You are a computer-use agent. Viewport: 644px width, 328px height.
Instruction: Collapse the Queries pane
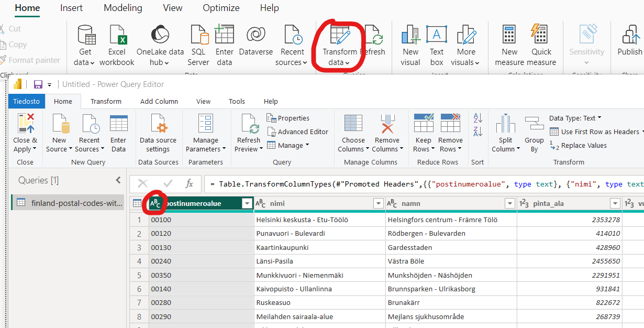(118, 180)
